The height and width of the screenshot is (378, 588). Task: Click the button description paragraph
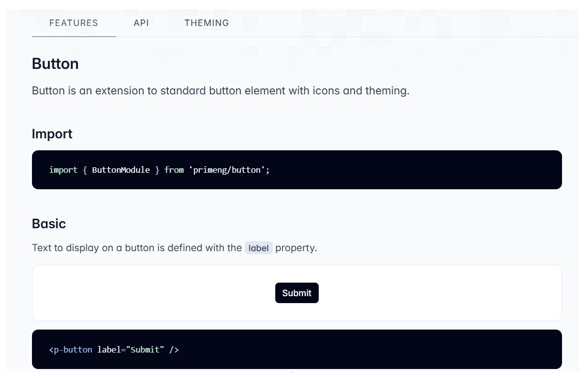pos(220,90)
